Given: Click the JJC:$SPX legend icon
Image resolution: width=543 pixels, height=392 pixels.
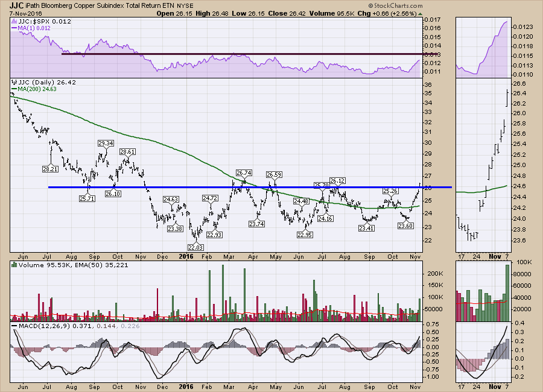Looking at the screenshot, I should tap(14, 22).
